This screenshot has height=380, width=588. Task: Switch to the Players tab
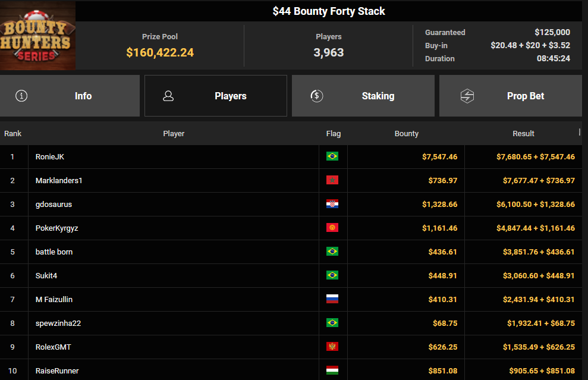[216, 96]
